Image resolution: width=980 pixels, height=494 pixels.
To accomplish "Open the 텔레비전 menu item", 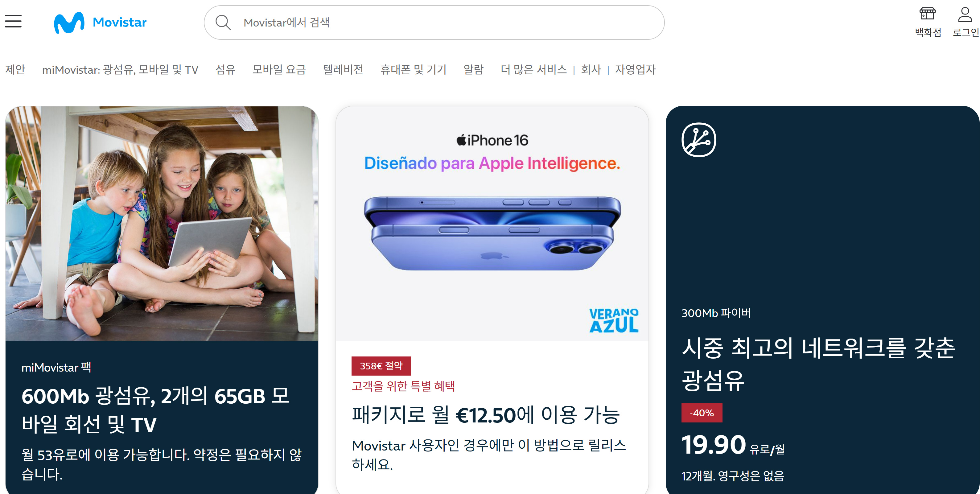I will click(343, 70).
